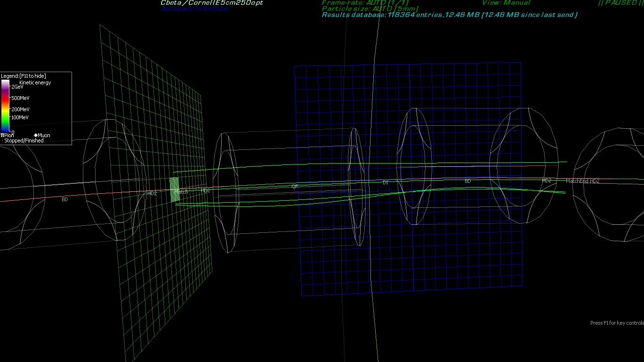The height and width of the screenshot is (362, 644).
Task: Click the Frame-rate AUTO setting
Action: [365, 3]
